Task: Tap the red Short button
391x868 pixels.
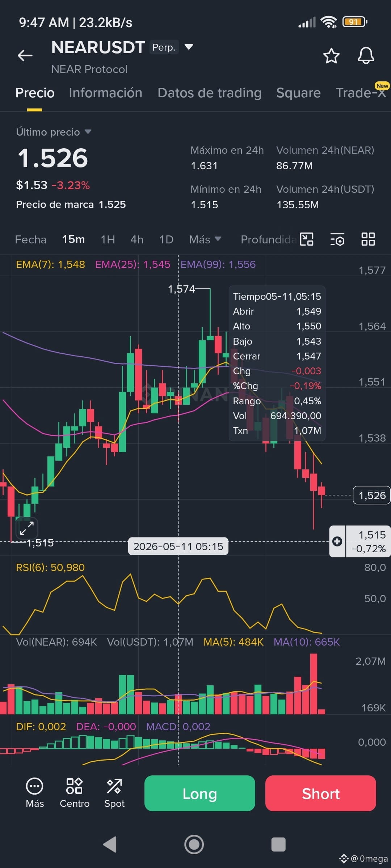Action: point(321,793)
